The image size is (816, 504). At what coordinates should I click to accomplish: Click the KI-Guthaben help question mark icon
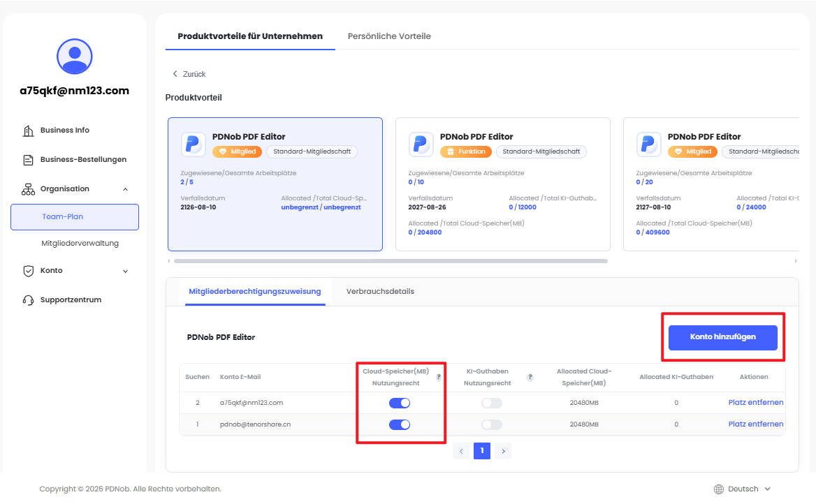[x=530, y=377]
